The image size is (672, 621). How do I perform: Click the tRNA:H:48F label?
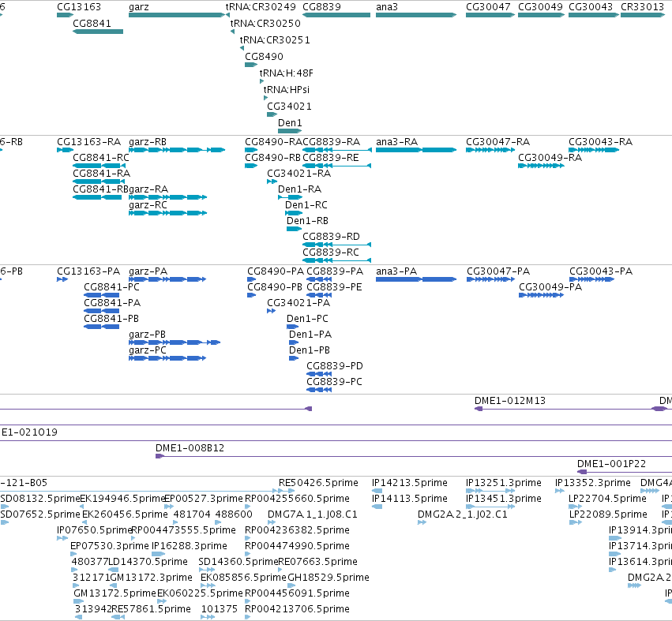[x=287, y=73]
